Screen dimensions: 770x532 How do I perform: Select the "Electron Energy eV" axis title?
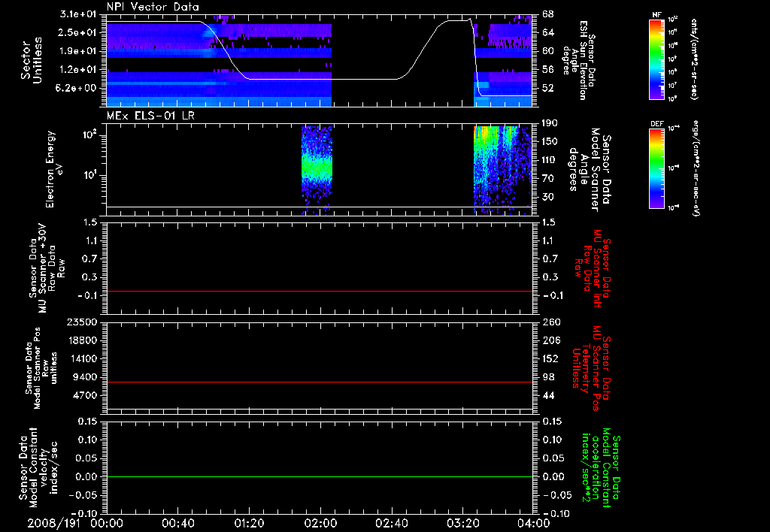[54, 169]
